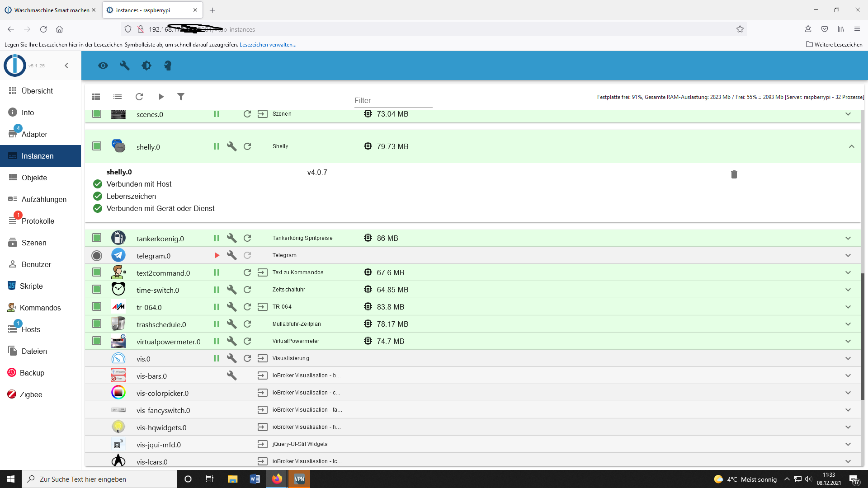Start telegram.0 instance
This screenshot has width=868, height=488.
click(217, 255)
